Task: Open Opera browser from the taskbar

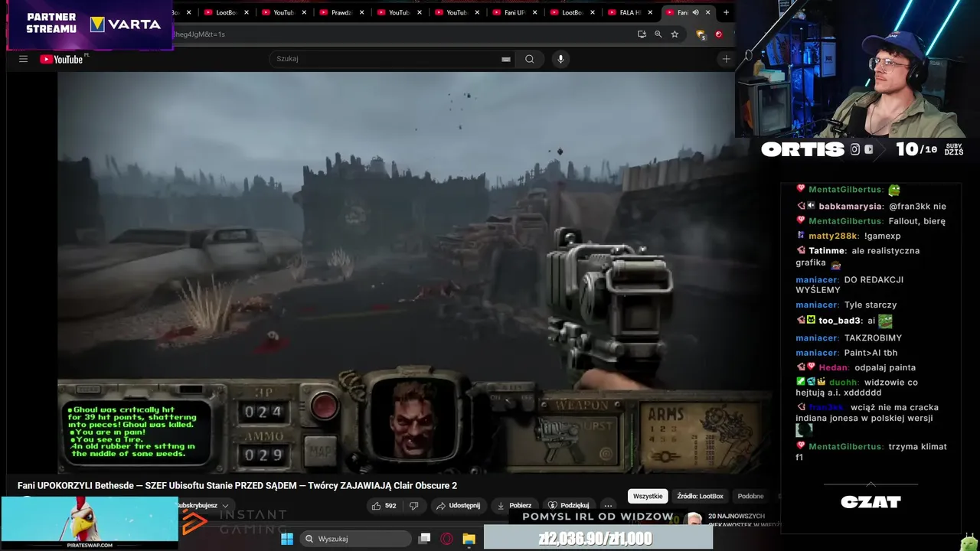Action: pos(446,539)
